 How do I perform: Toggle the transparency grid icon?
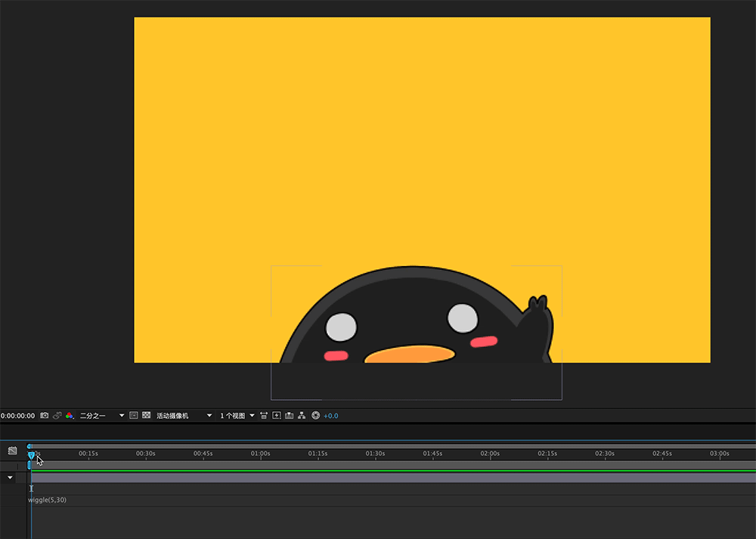tap(146, 415)
